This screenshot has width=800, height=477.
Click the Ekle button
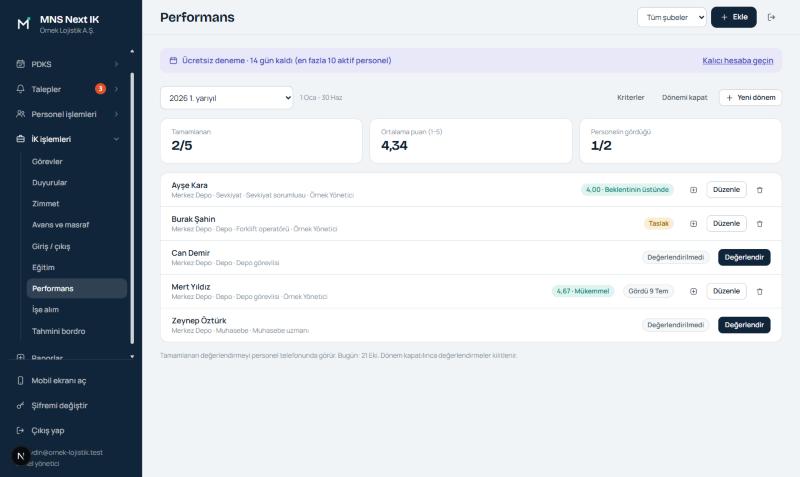734,17
